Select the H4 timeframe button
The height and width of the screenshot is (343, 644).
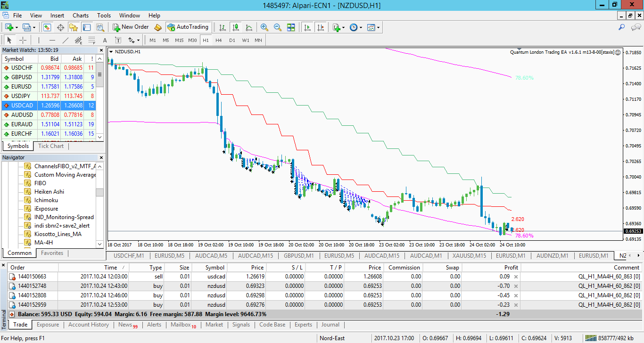pos(219,40)
